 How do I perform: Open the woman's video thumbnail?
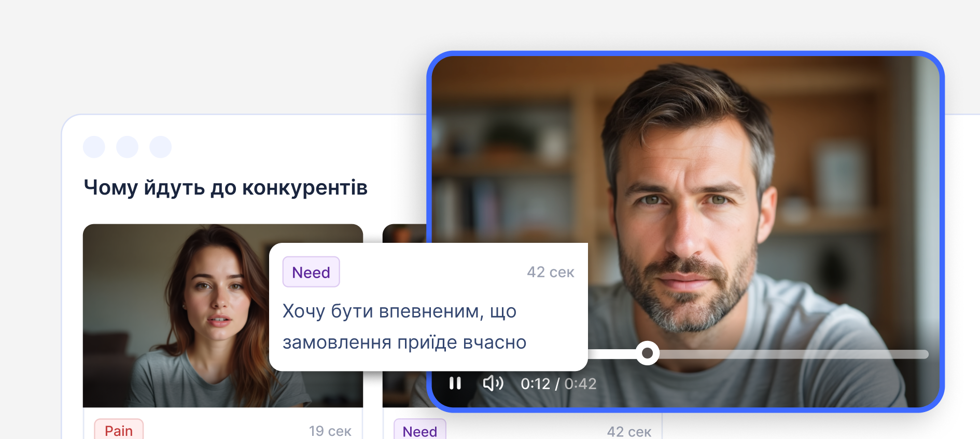[x=223, y=315]
